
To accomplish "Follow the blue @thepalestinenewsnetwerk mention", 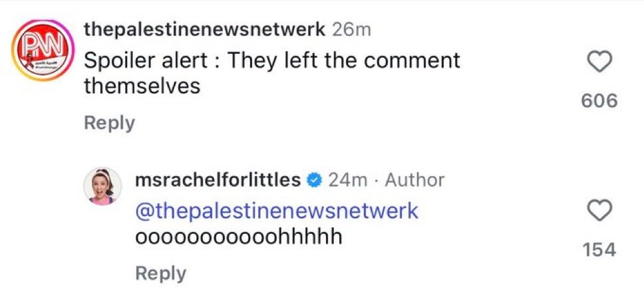I will (276, 211).
